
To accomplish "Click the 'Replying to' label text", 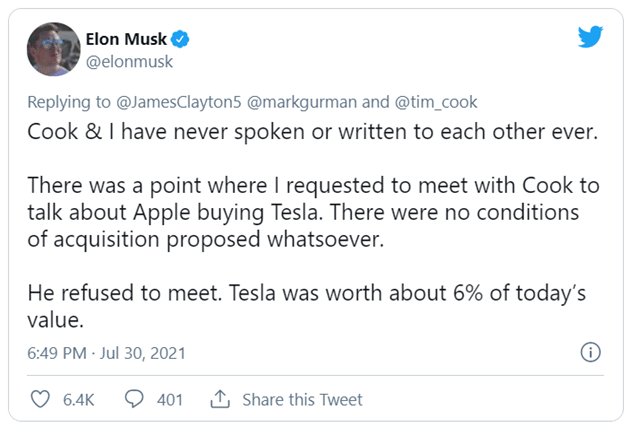I will [x=66, y=101].
